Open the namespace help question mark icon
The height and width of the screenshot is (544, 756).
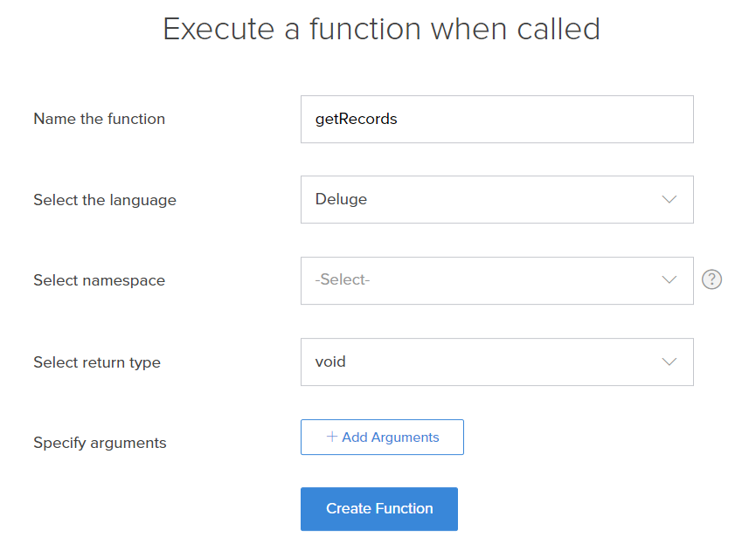711,279
